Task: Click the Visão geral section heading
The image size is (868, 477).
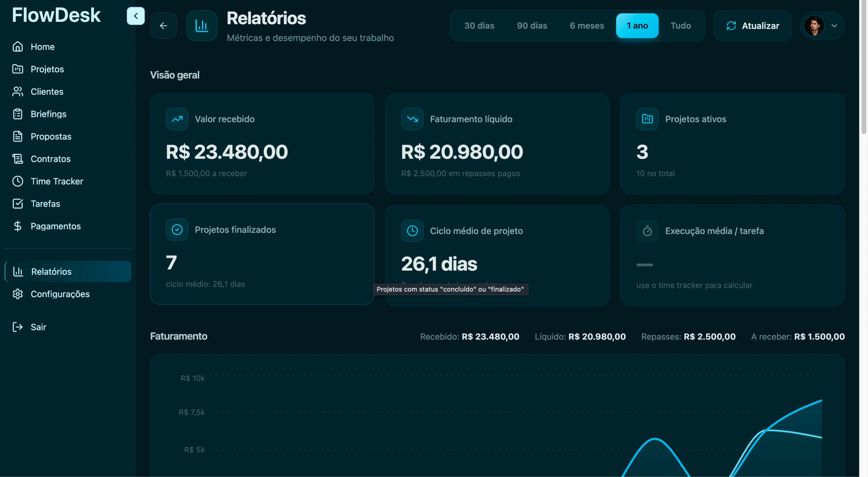Action: click(x=175, y=75)
